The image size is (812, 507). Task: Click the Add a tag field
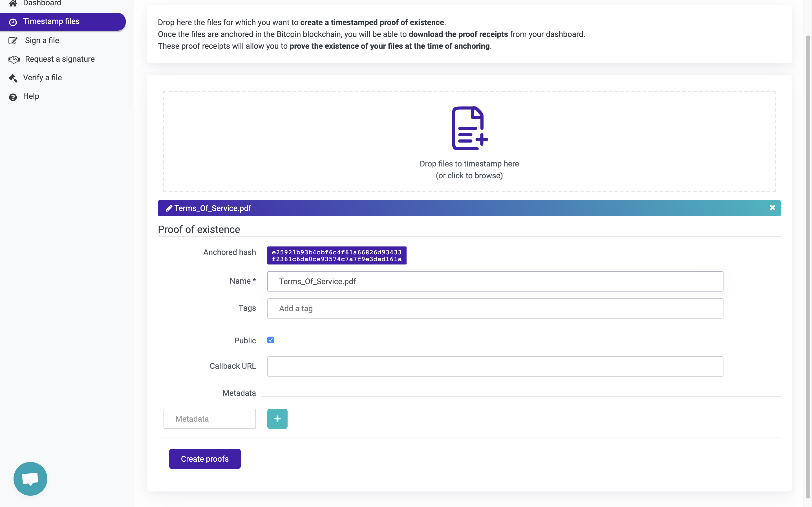click(x=495, y=308)
